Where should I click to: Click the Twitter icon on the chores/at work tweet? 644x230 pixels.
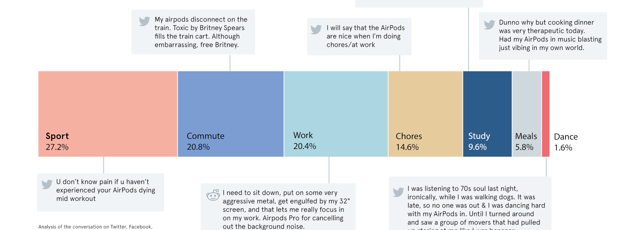click(x=316, y=29)
